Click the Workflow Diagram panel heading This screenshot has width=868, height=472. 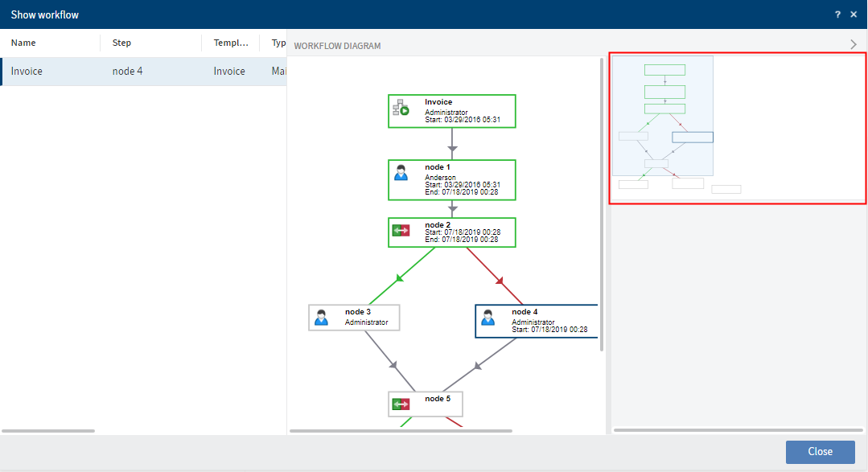point(337,46)
